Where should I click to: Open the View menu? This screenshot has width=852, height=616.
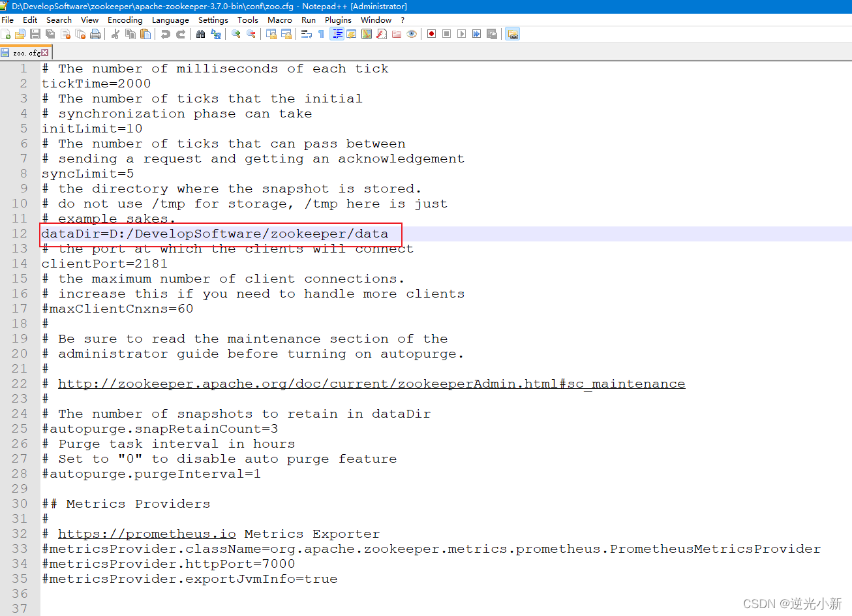click(x=89, y=20)
